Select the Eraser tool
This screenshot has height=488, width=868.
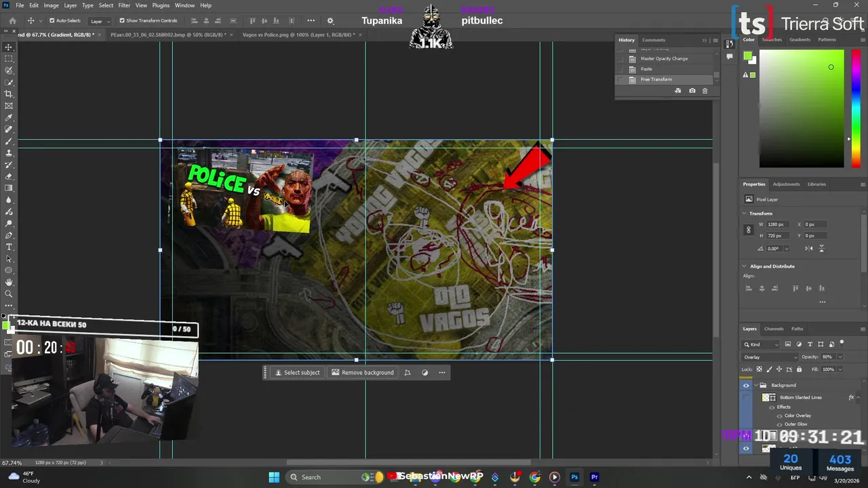(9, 176)
